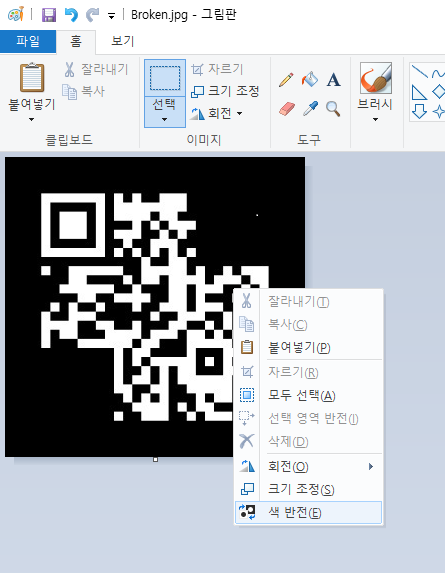Choose 크기 조정(S) in the context menu
The height and width of the screenshot is (573, 445).
(309, 489)
